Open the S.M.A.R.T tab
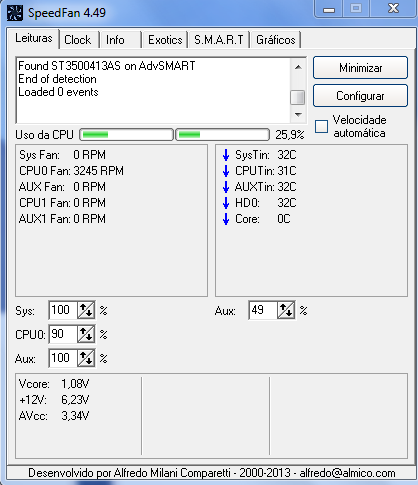Screen dimensions: 418x485 point(219,40)
